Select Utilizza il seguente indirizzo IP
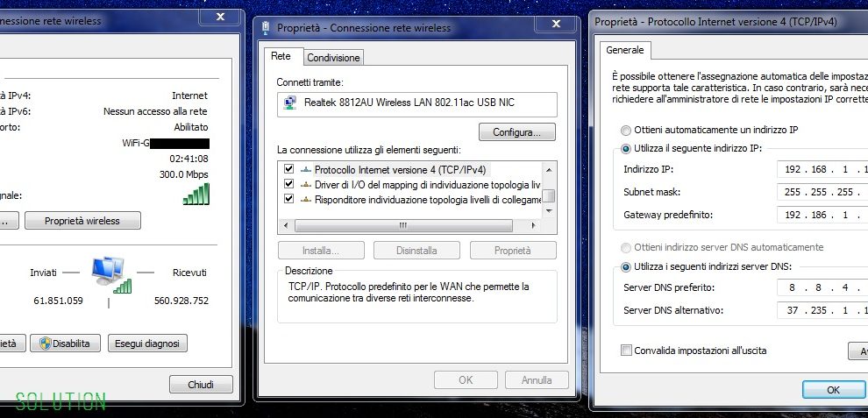This screenshot has height=418, width=868. coord(625,148)
